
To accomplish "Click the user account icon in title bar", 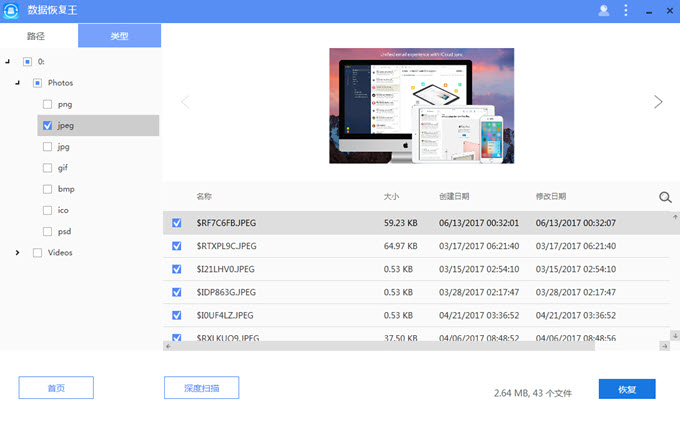I will point(603,11).
